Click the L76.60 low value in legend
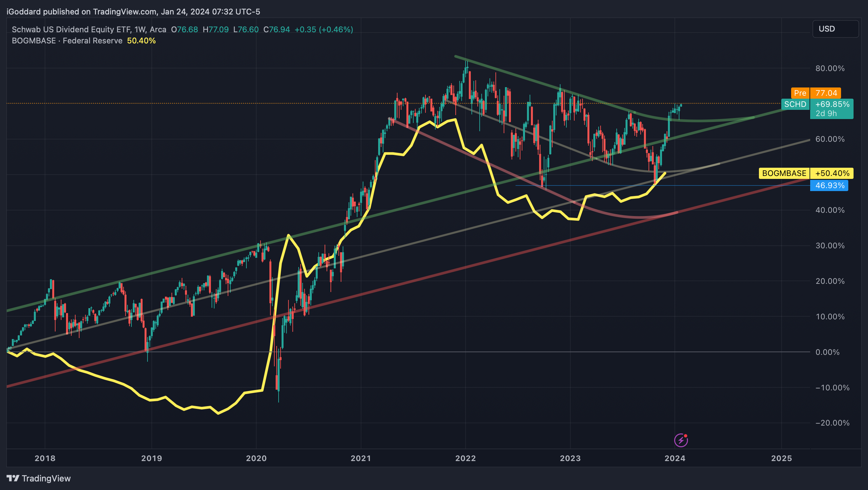Viewport: 868px width, 490px height. coord(246,29)
